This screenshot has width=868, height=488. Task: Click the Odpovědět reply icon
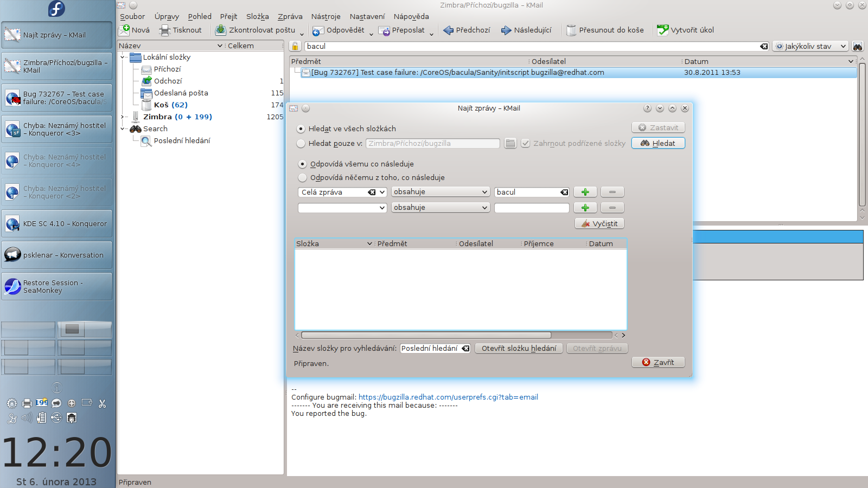point(318,30)
